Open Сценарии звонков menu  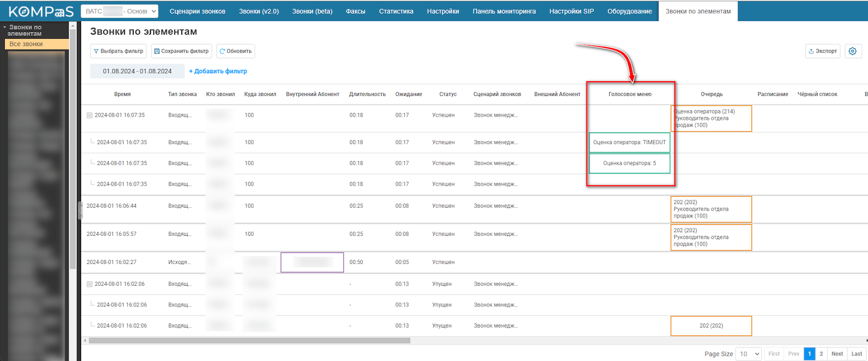[x=197, y=11]
